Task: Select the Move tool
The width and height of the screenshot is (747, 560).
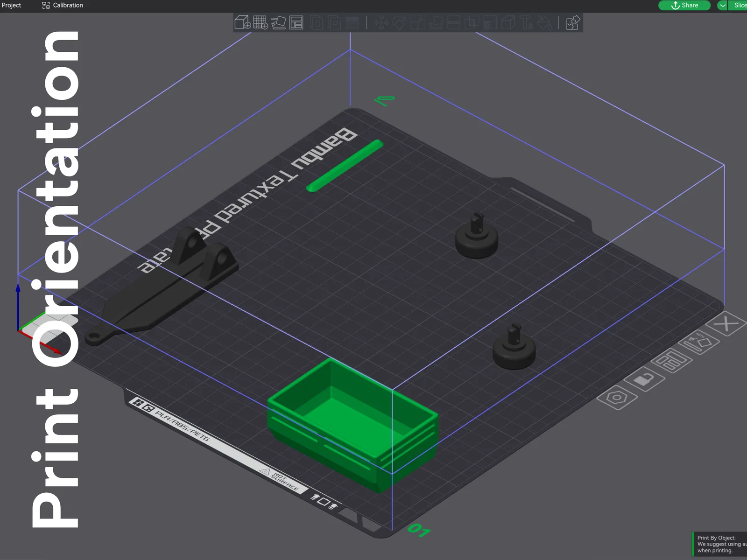Action: [381, 22]
